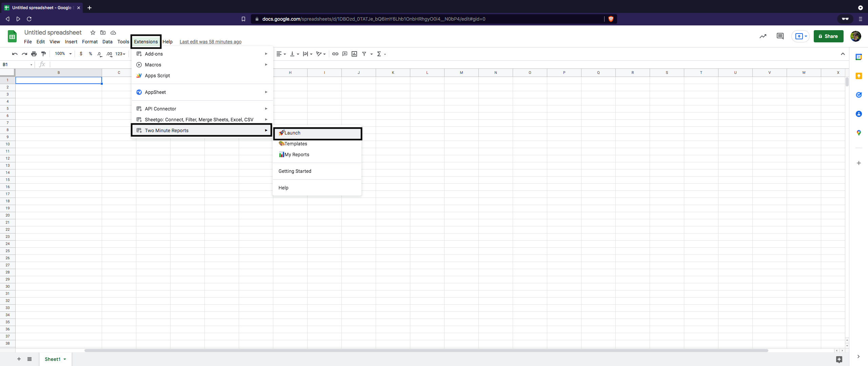Open the Functions sigma dropdown

pos(381,54)
